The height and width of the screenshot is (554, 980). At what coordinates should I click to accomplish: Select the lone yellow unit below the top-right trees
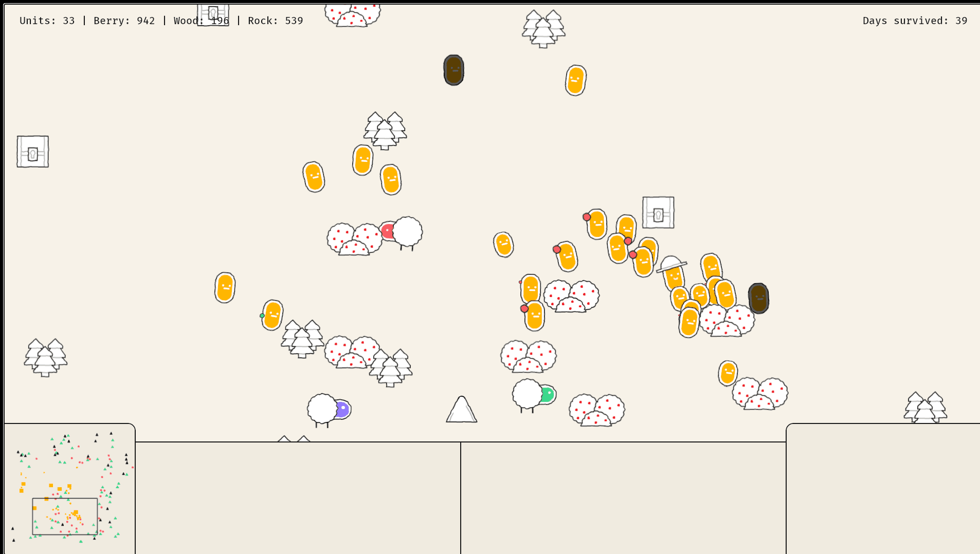point(575,80)
